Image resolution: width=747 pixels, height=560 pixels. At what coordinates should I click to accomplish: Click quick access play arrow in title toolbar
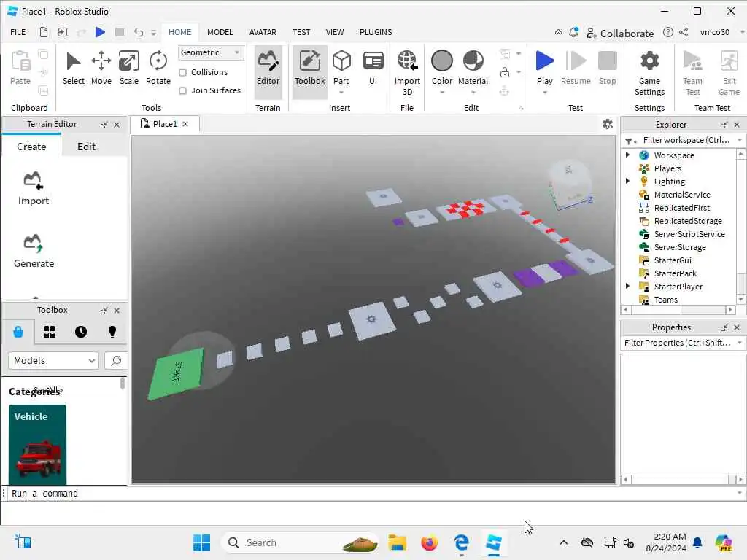pos(100,32)
